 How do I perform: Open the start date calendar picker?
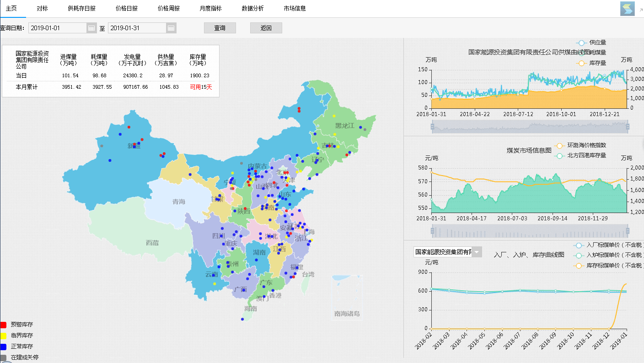(91, 28)
